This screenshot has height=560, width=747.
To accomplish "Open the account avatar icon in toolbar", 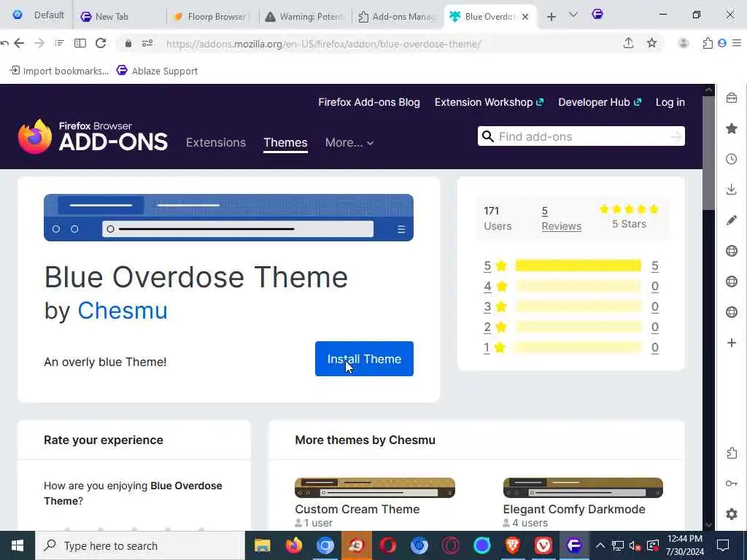I will tap(683, 43).
